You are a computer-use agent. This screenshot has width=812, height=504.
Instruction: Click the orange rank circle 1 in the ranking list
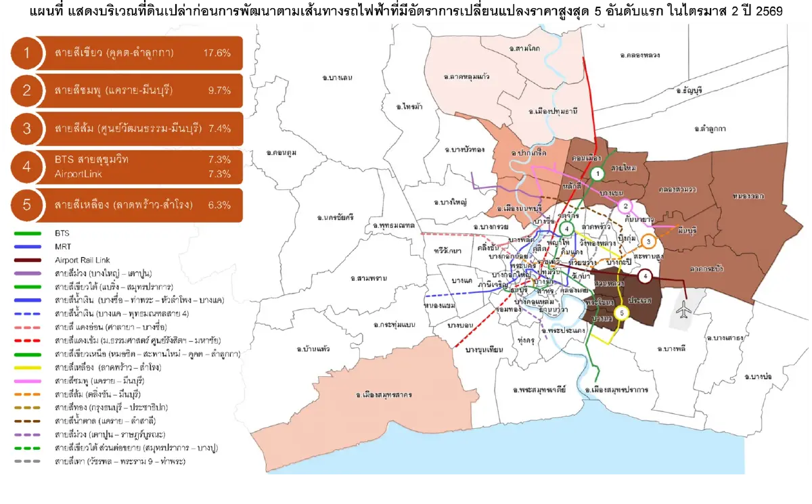27,53
